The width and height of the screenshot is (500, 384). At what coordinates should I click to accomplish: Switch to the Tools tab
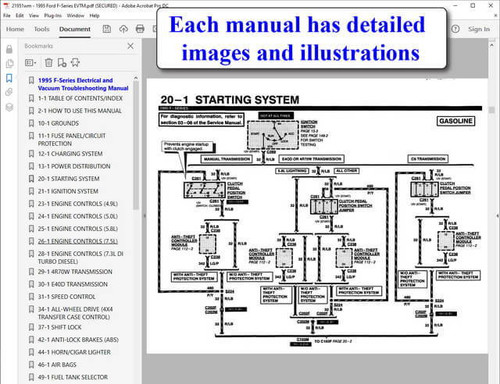click(42, 29)
